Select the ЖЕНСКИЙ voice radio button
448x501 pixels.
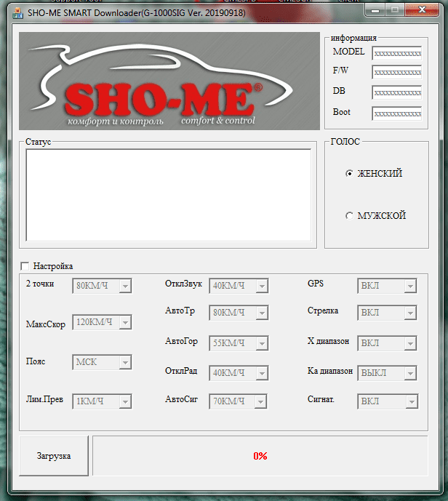(349, 174)
